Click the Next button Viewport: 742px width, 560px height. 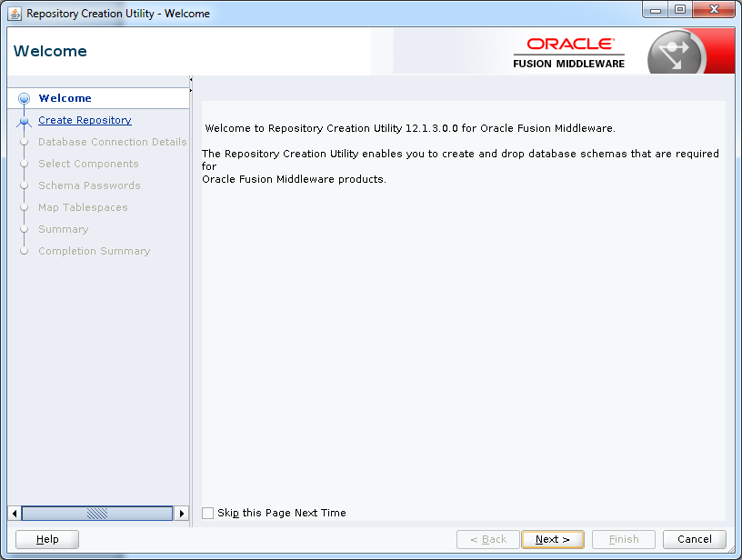tap(552, 539)
